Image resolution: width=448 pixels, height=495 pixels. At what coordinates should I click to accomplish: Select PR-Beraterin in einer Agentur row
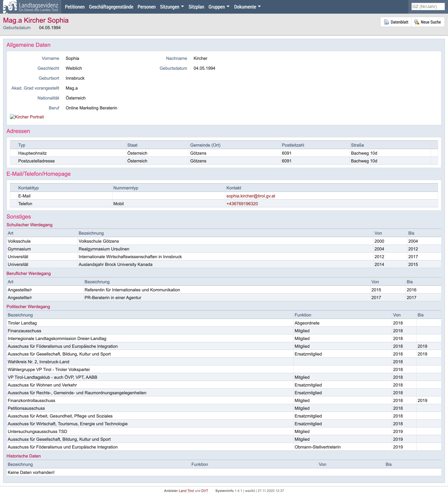tap(224, 298)
